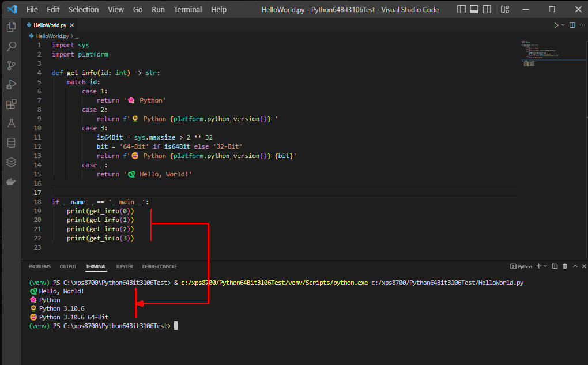Screen dimensions: 588x365
Task: Open the Selection menu
Action: click(83, 9)
